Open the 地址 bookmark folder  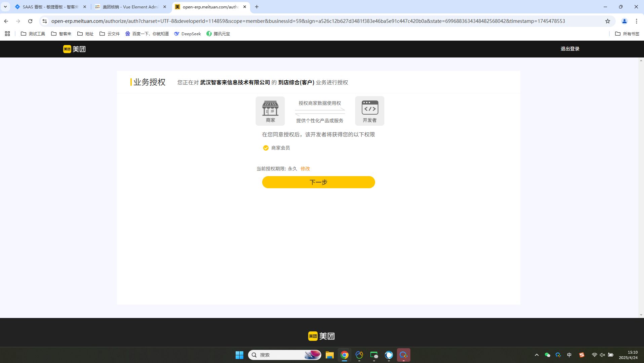click(85, 34)
